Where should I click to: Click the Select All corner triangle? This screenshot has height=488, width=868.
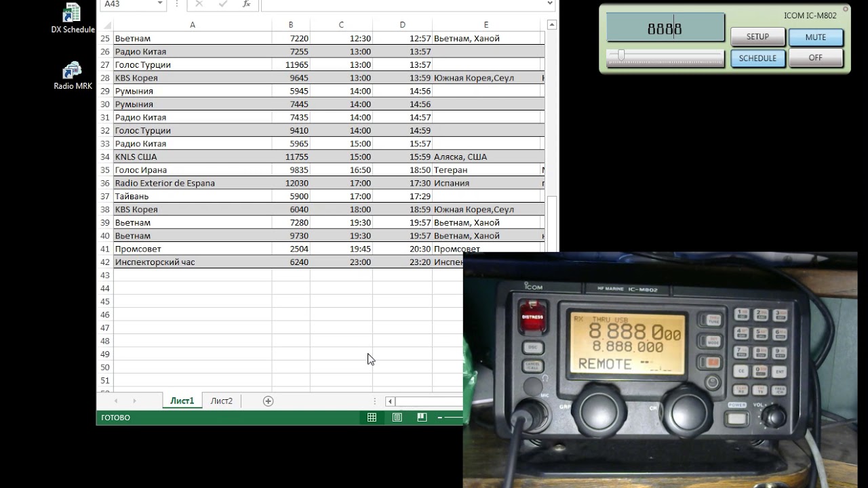click(105, 25)
